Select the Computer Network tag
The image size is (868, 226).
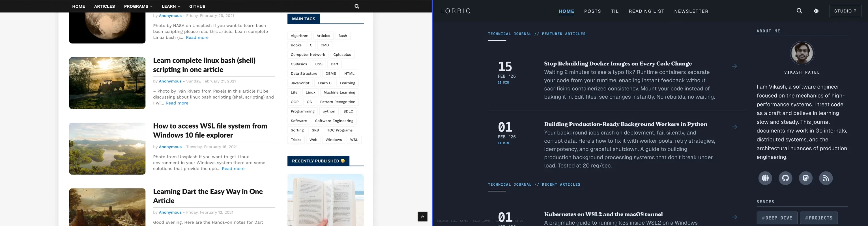click(x=308, y=55)
